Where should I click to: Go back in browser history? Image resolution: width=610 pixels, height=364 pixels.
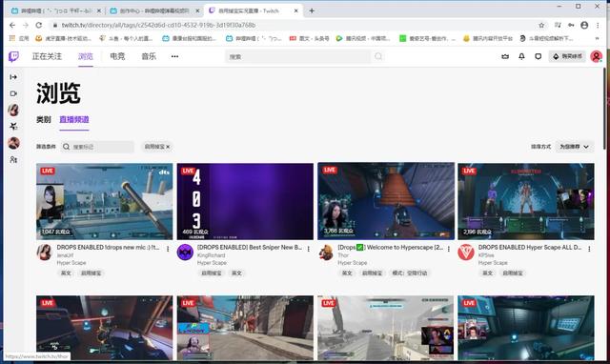click(x=12, y=26)
